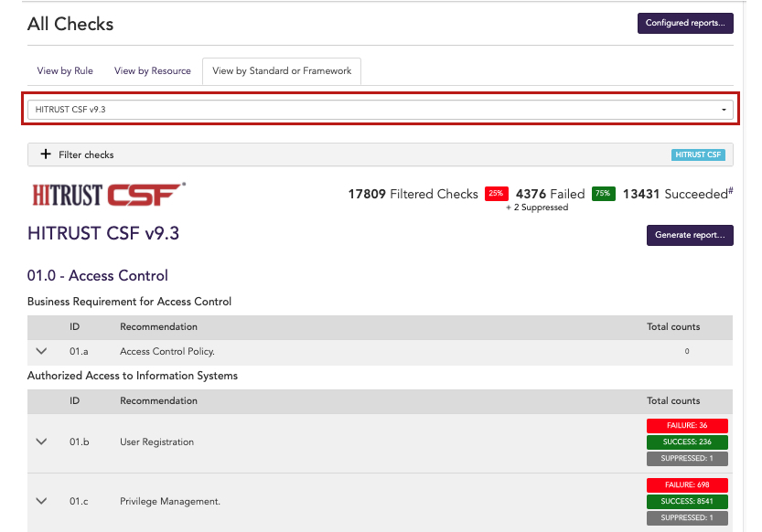Click the HITRUST CSF logo

(x=109, y=195)
